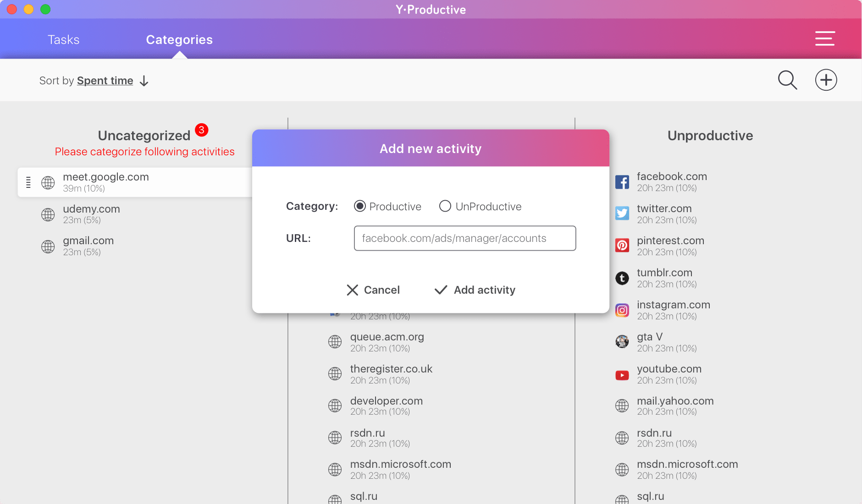Click the Unproductive column heading
This screenshot has height=504, width=862.
tap(710, 136)
